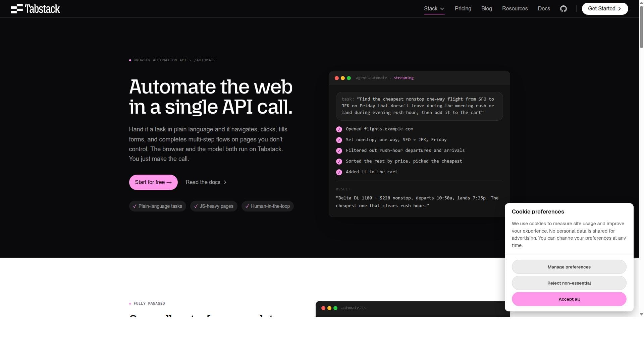Choose Reject non-essential cookies
Screen dimensions: 644x362
pos(569,283)
